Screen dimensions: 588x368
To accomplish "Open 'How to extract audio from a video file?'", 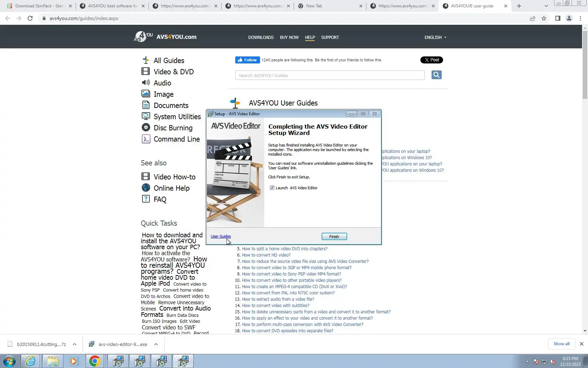I will [278, 299].
